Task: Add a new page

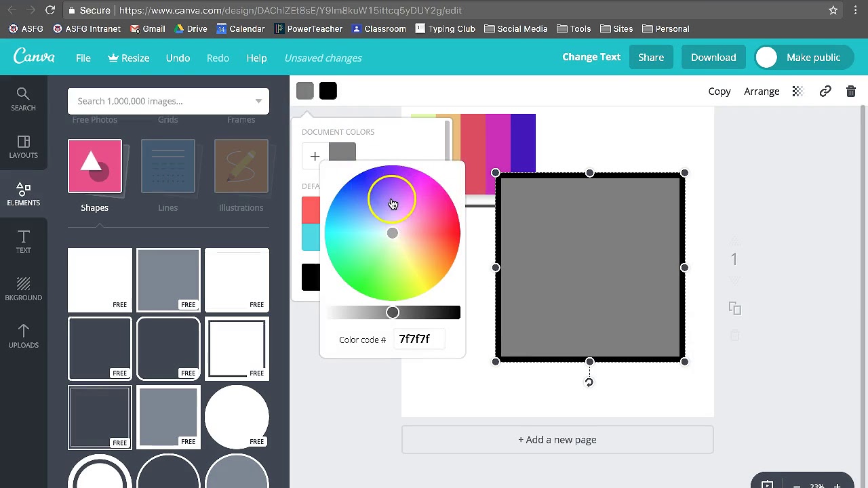Action: pyautogui.click(x=557, y=439)
